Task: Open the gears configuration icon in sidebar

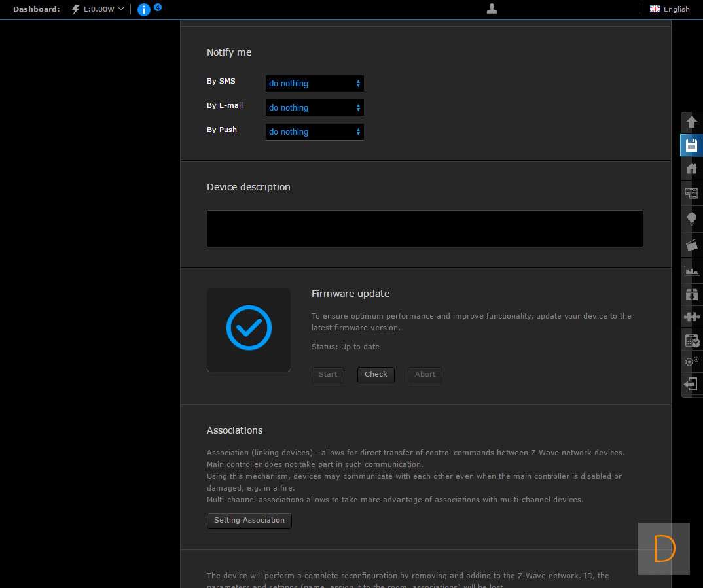Action: pos(691,361)
